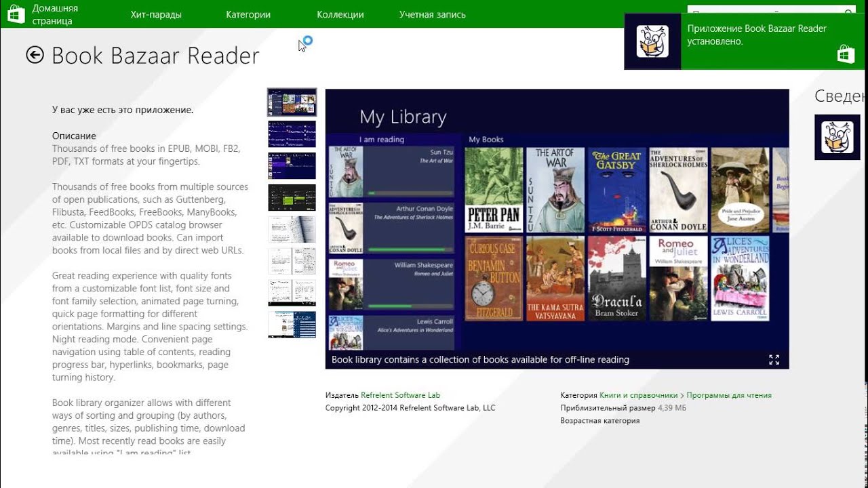Click Alice's Adventures in Wonderland cover in My Books

[x=740, y=279]
